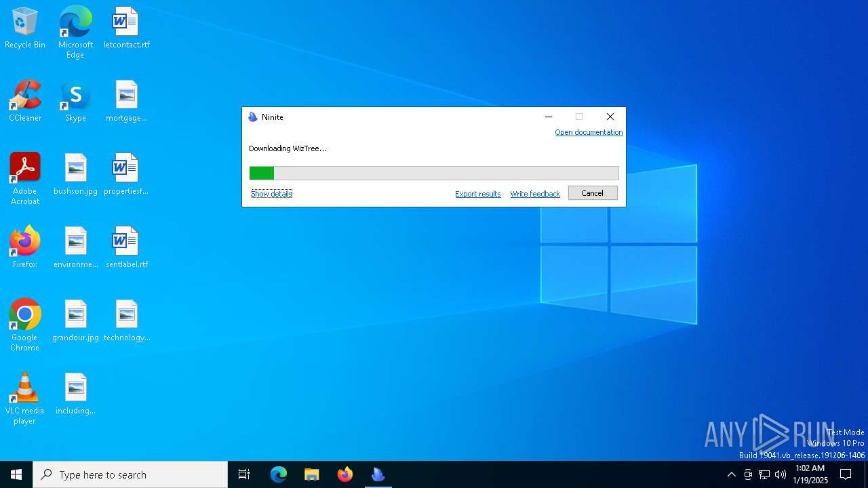The image size is (868, 488).
Task: Select the Firefox desktop shortcut
Action: (25, 248)
